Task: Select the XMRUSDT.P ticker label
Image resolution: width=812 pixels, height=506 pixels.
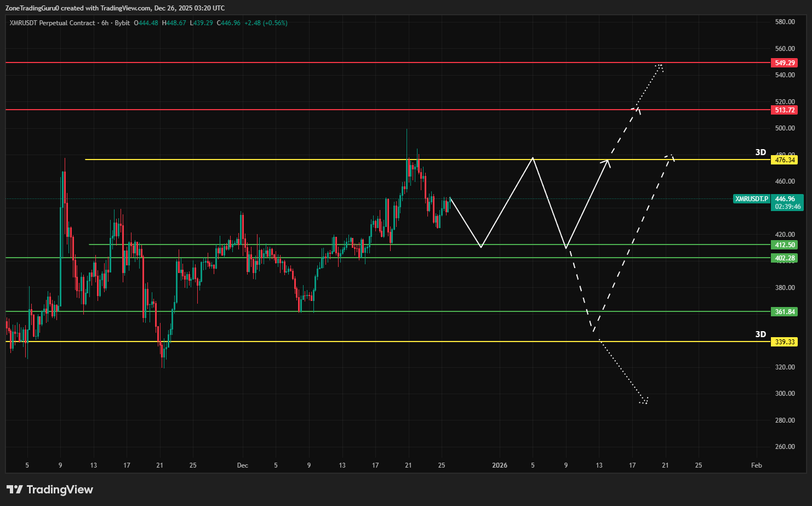Action: coord(751,199)
